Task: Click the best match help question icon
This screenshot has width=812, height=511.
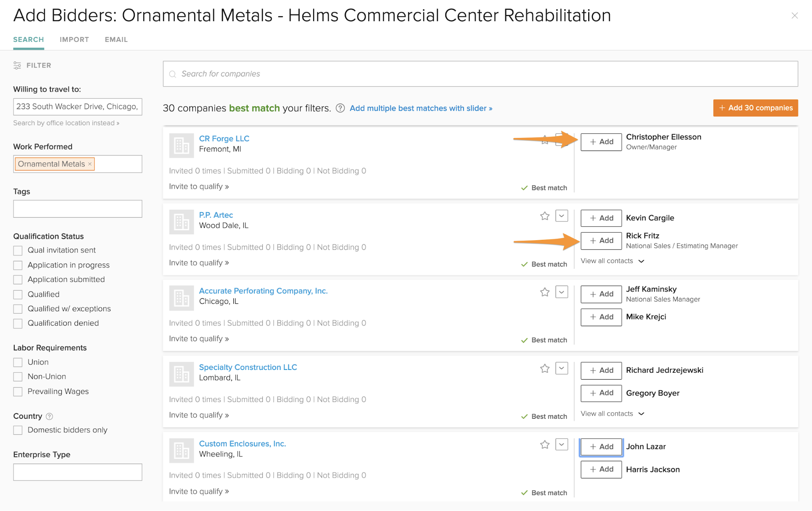Action: point(340,108)
